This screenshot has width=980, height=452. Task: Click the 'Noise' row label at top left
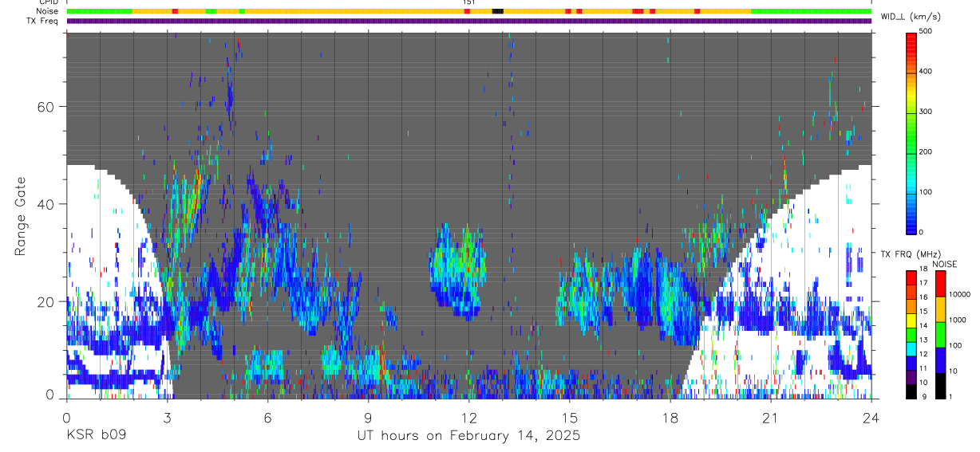coord(49,11)
